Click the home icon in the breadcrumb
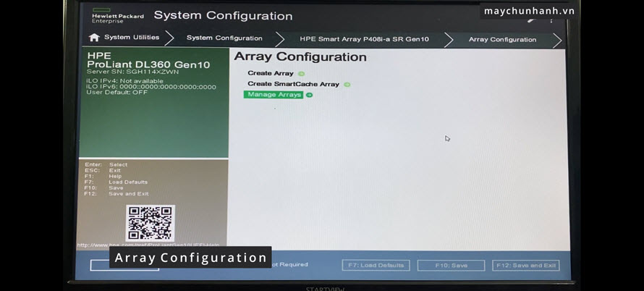Screen dimensions: 644x291 (94, 38)
